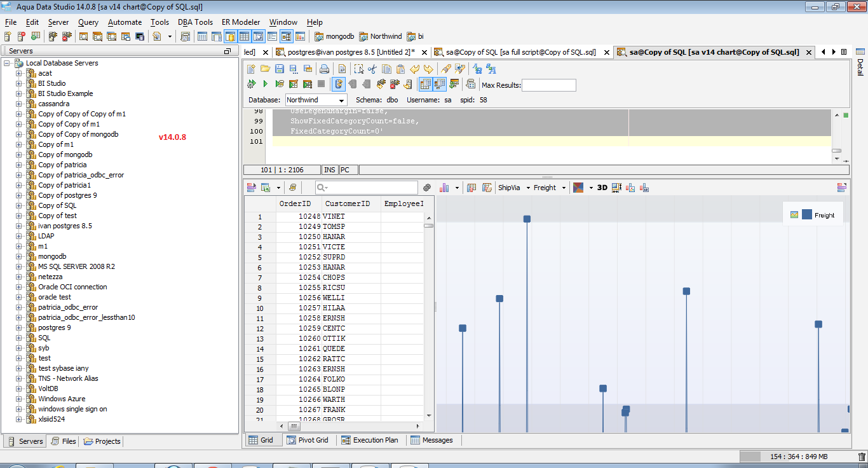The height and width of the screenshot is (468, 868).
Task: Open the folder icon to load a script
Action: pyautogui.click(x=265, y=69)
